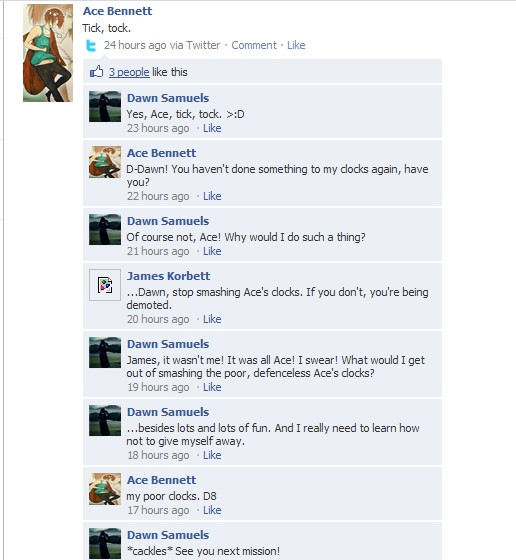Open Dawn Samuels name above '*cackles*' comment
This screenshot has height=560, width=516.
click(168, 535)
